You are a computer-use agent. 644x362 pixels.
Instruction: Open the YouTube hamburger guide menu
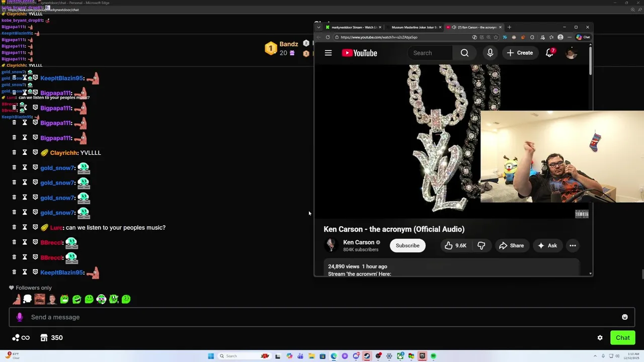(x=328, y=53)
